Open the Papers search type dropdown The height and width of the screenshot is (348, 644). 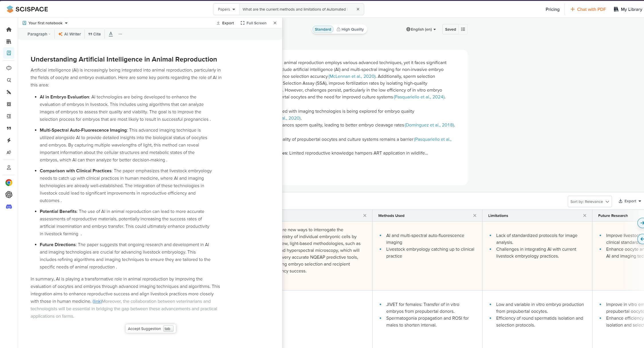tap(226, 9)
